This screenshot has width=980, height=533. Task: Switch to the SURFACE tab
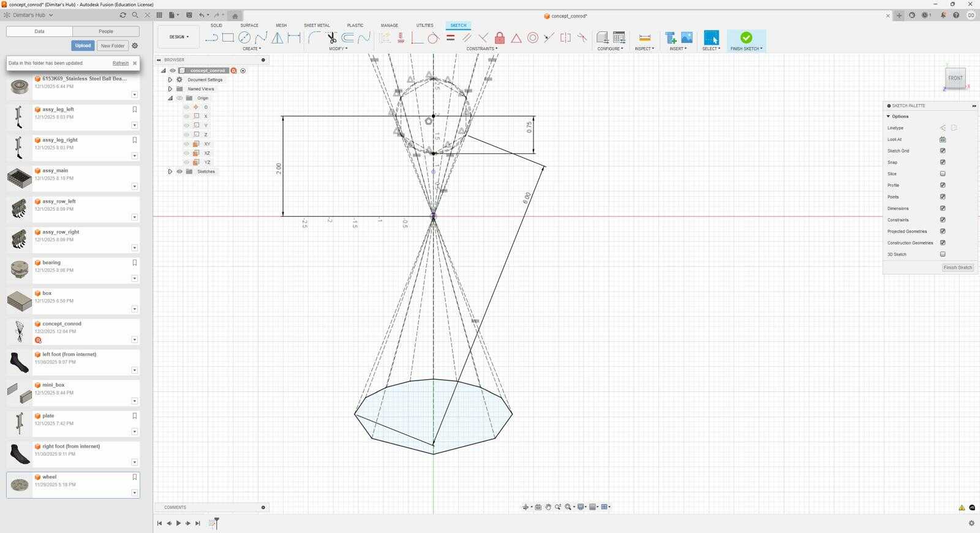click(x=249, y=25)
